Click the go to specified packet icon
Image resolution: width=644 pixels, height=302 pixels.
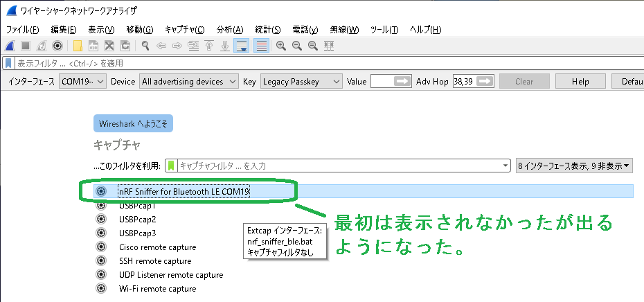click(x=193, y=46)
